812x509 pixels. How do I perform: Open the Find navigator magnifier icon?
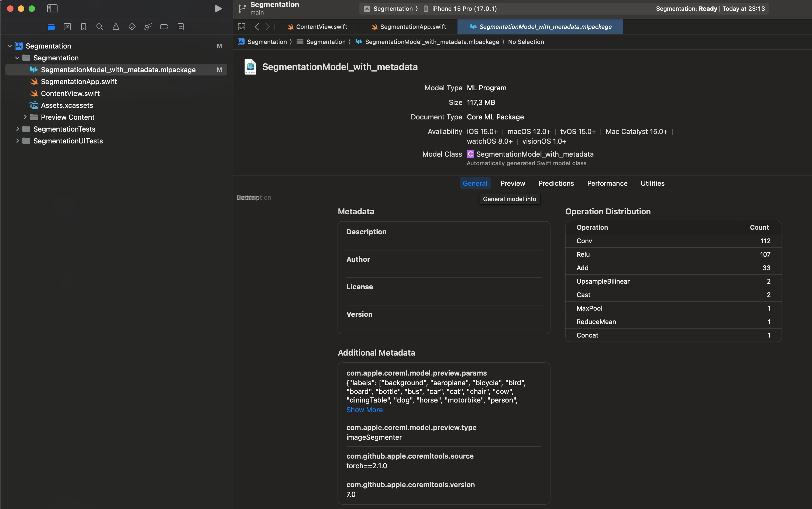100,27
